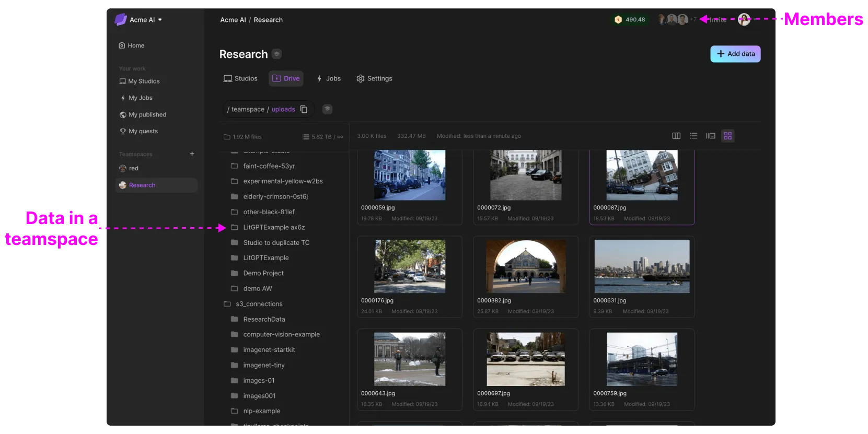Click the Invite members button
Screen dimensions: 868x434
[x=718, y=20]
